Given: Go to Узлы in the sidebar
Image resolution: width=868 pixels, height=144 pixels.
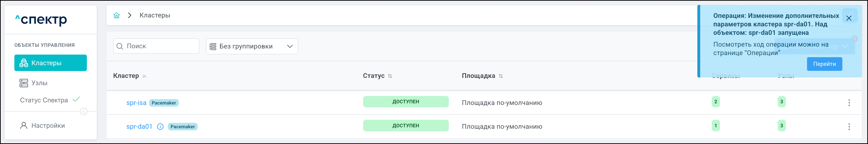Looking at the screenshot, I should click(x=39, y=83).
